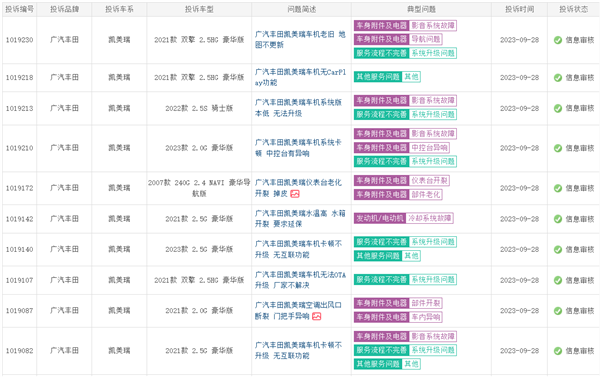Viewport: 600px width, 377px height.
Task: Click the 投诉时间 column header
Action: (x=519, y=9)
